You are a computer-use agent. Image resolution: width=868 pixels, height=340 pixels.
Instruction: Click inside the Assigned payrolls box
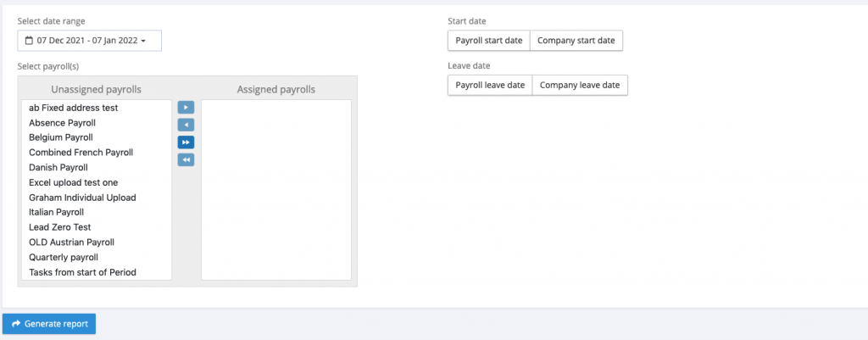pos(275,190)
